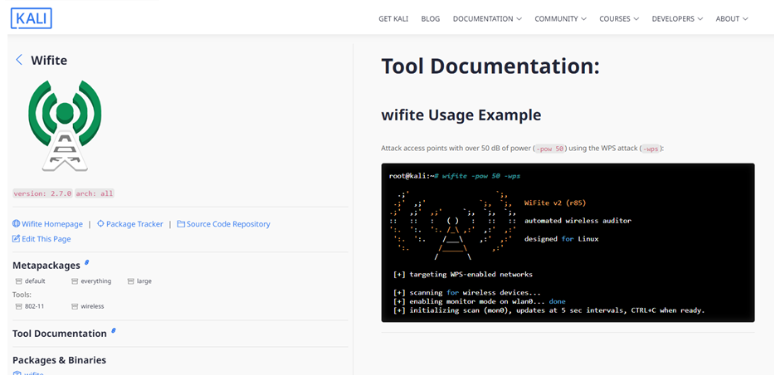Click the package icon beside wireless
Image resolution: width=774 pixels, height=375 pixels.
(75, 306)
